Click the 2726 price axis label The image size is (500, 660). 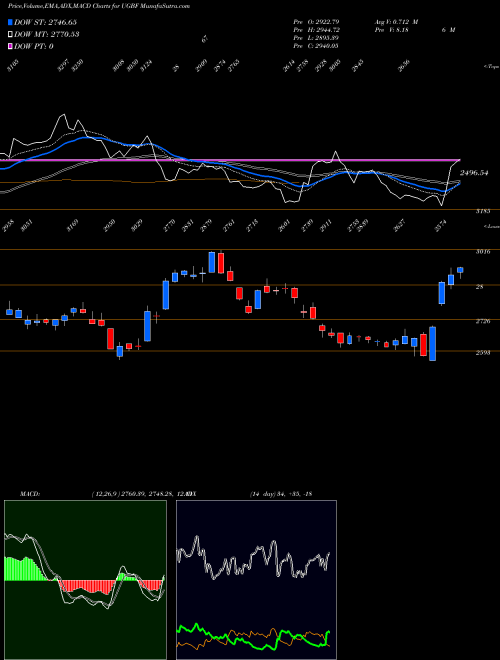coord(482,321)
